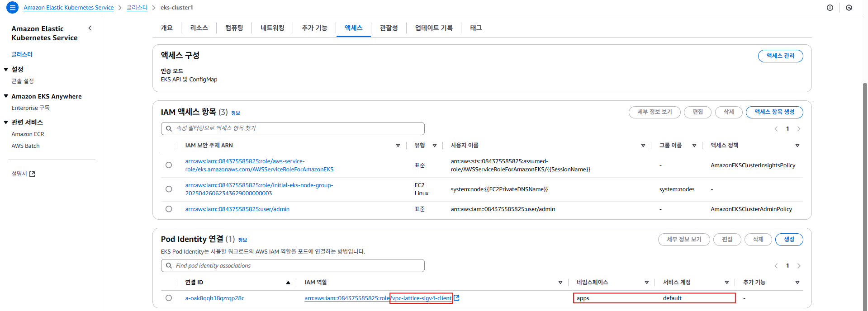
Task: Open a-oak8qqh18qzrqp28c association link
Action: [214, 298]
